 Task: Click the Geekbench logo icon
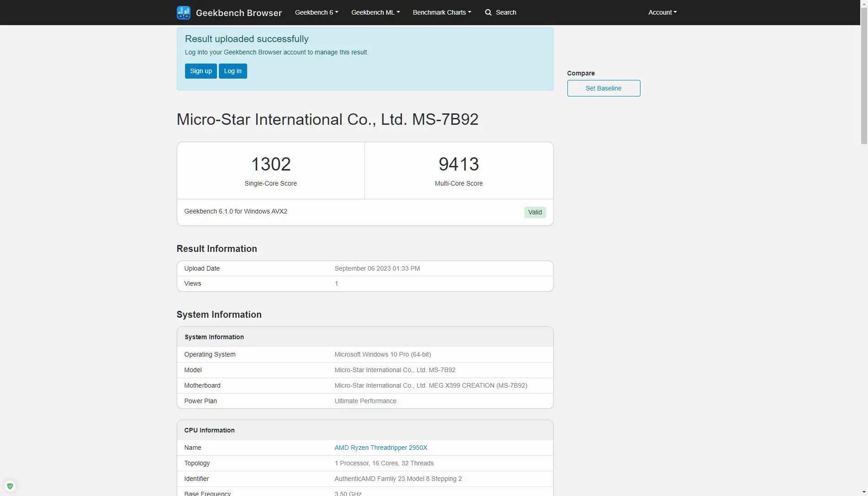pyautogui.click(x=183, y=12)
